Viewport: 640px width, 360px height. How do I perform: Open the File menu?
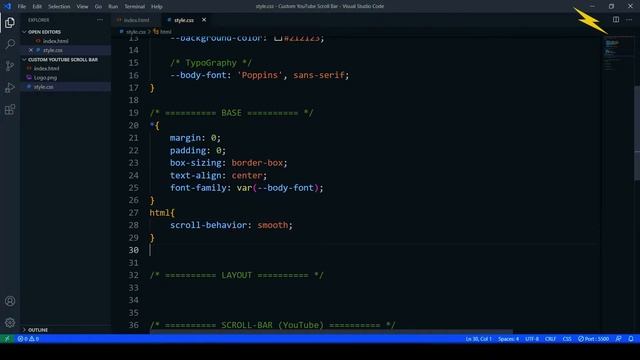(x=22, y=7)
